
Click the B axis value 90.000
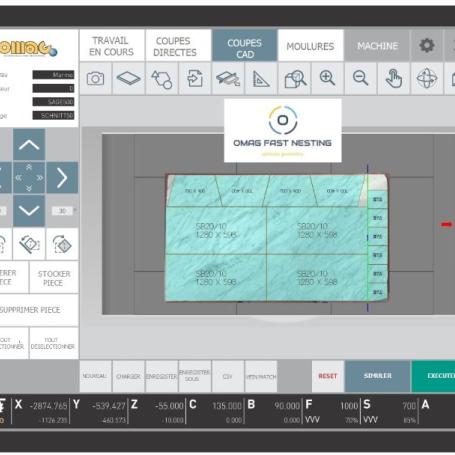point(287,406)
